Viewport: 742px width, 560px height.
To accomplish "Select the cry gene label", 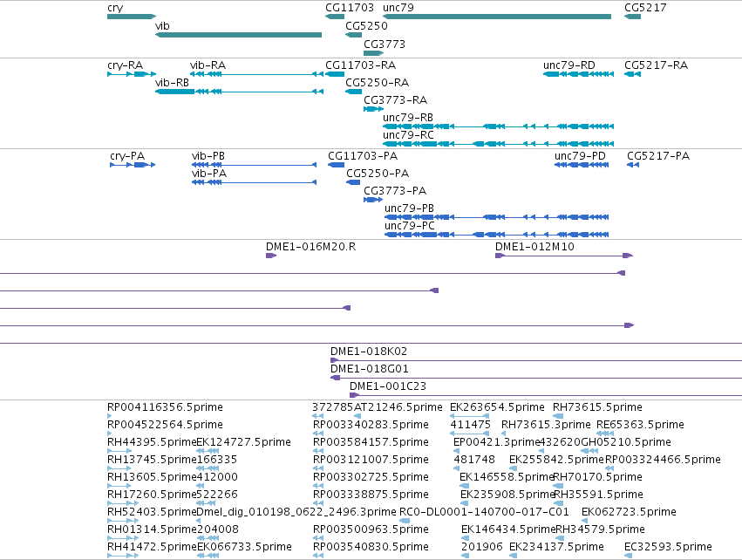I will pyautogui.click(x=115, y=8).
